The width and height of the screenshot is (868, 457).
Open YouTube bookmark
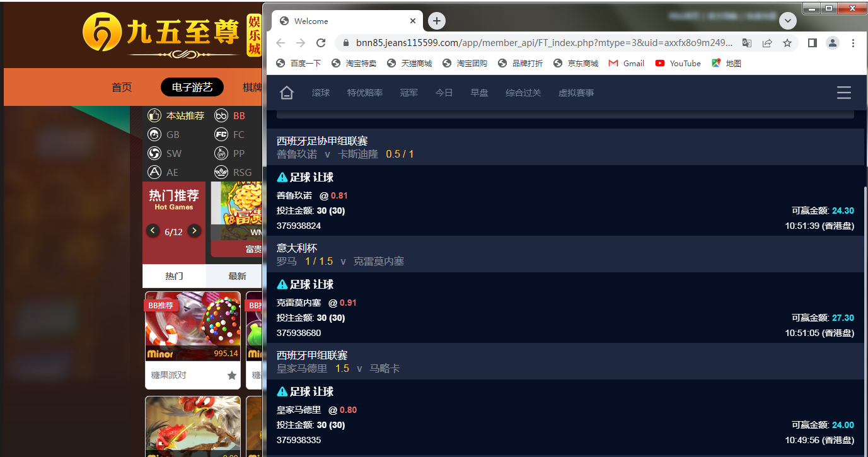point(678,63)
